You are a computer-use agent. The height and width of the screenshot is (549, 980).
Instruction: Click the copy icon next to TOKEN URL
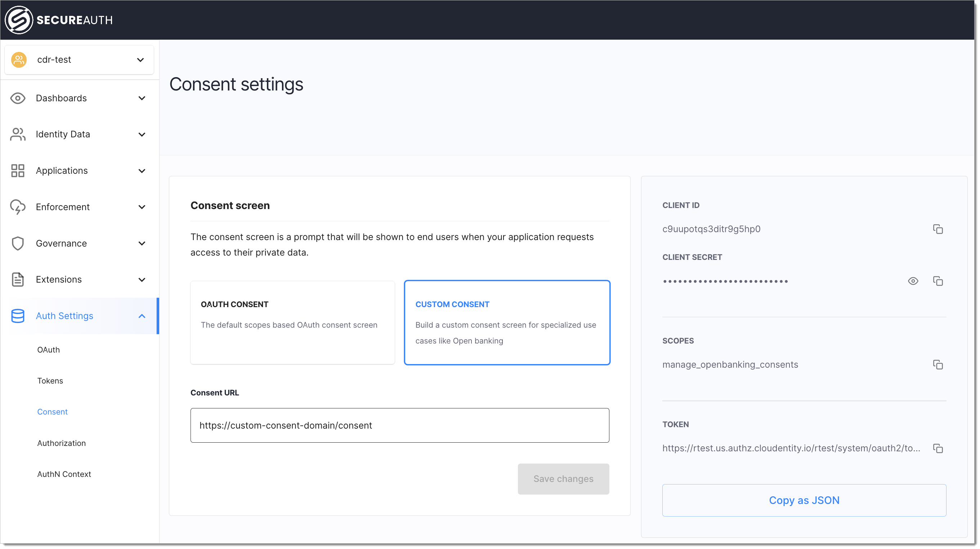pyautogui.click(x=938, y=448)
